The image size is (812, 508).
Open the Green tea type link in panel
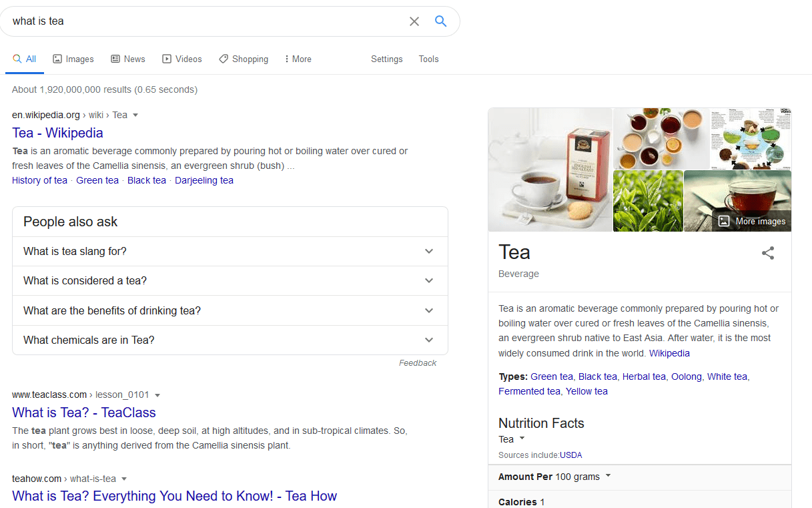pyautogui.click(x=552, y=376)
